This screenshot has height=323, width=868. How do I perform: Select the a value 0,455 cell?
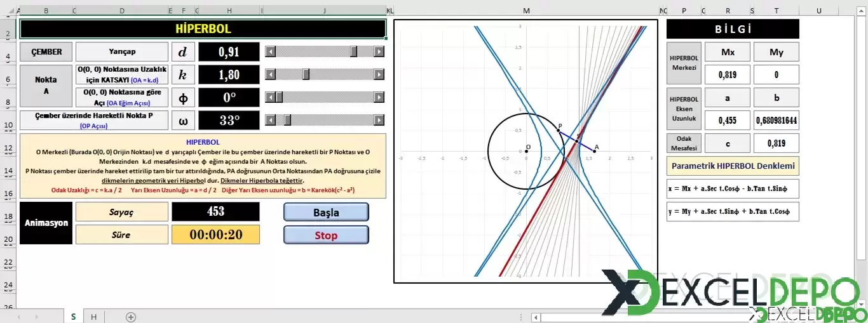728,121
